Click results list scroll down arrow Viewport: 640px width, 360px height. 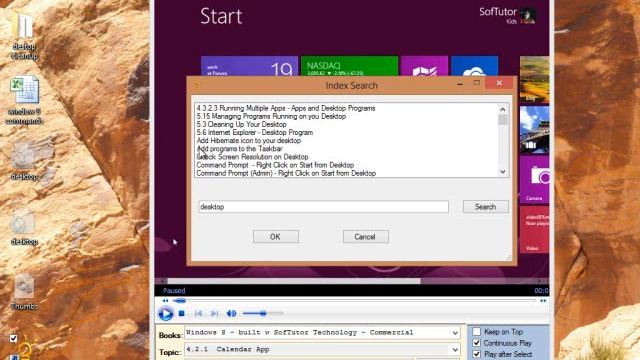503,172
